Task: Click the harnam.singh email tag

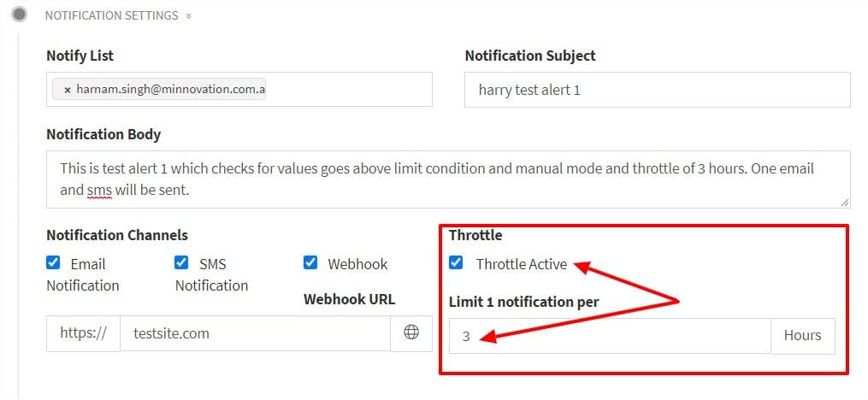Action: [159, 90]
